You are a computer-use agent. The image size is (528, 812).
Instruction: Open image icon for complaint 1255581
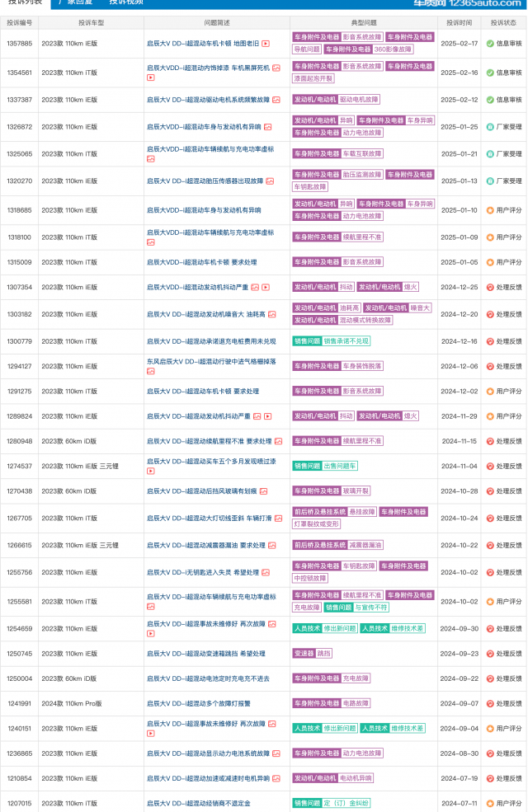tap(151, 607)
